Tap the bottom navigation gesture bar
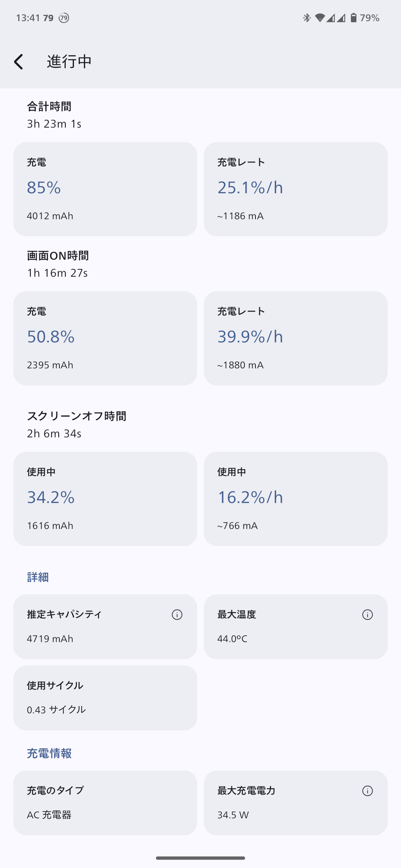 (200, 858)
